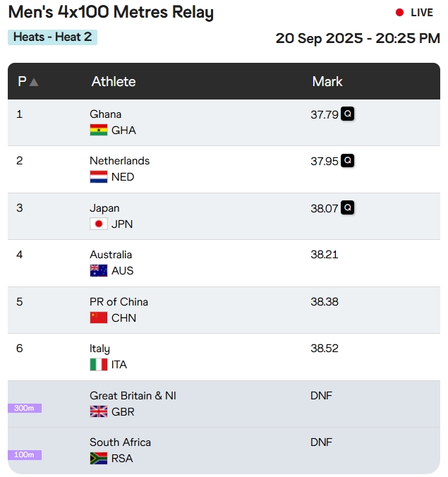Open the Netherlands team name link
The image size is (448, 477).
119,161
